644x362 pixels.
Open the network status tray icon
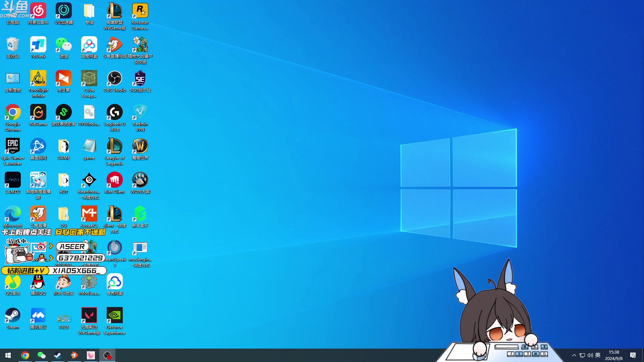point(582,355)
